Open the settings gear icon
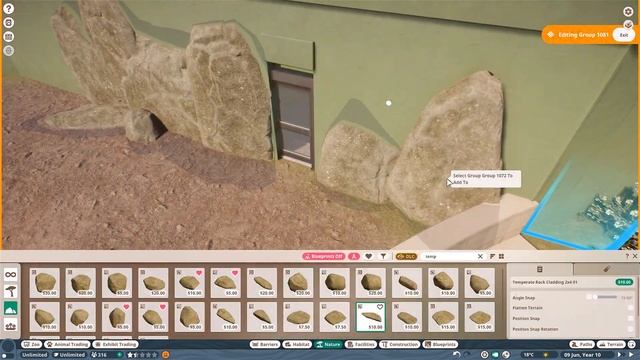This screenshot has height=360, width=640. click(628, 11)
